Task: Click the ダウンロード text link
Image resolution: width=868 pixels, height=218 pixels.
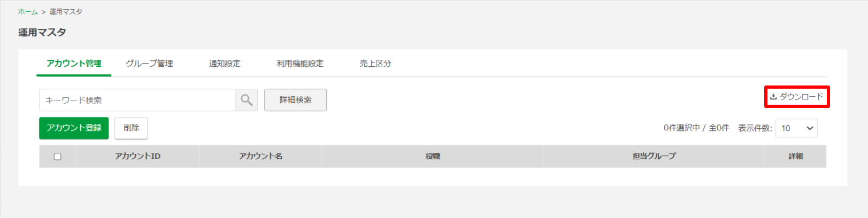Action: pos(801,97)
